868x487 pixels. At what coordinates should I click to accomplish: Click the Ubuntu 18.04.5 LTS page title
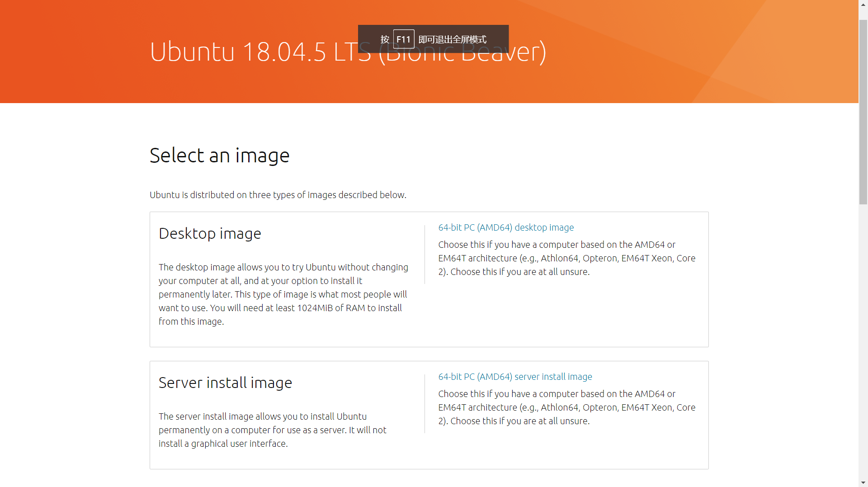348,52
